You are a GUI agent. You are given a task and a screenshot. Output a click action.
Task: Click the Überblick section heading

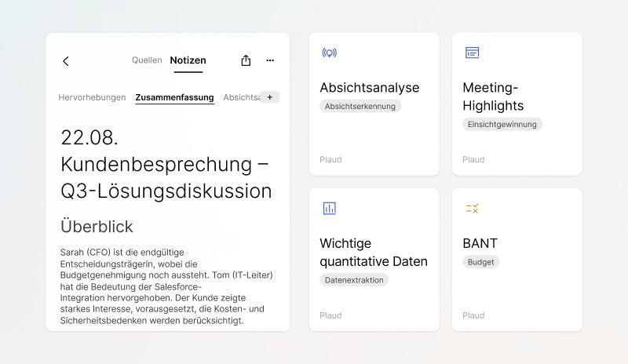(97, 227)
